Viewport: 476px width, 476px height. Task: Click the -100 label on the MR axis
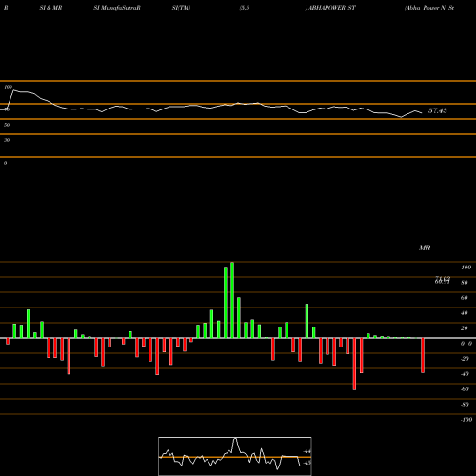tap(466, 420)
